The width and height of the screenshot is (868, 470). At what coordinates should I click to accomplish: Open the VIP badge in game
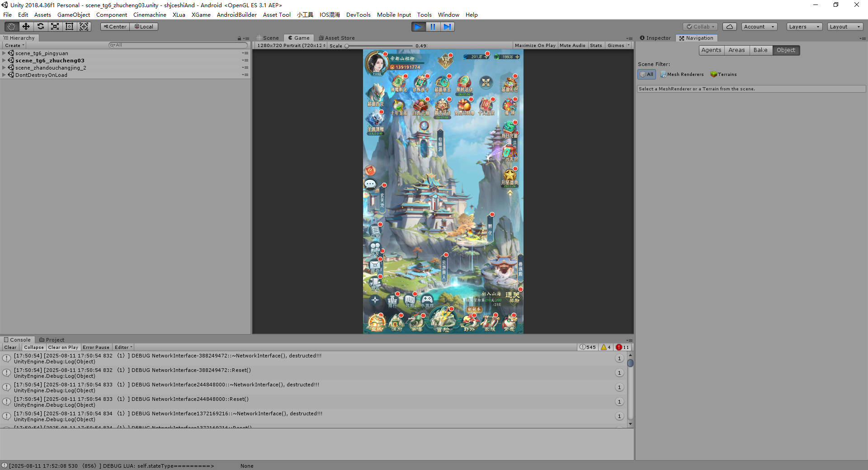[x=445, y=60]
